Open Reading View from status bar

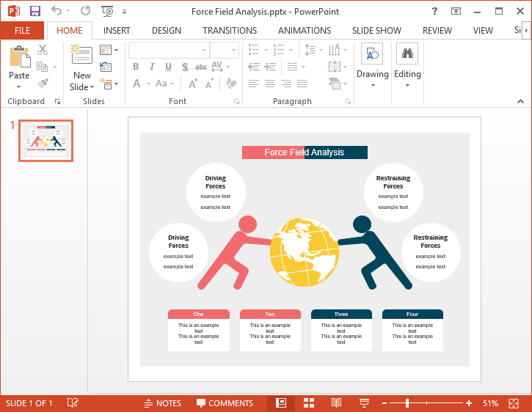click(x=336, y=403)
